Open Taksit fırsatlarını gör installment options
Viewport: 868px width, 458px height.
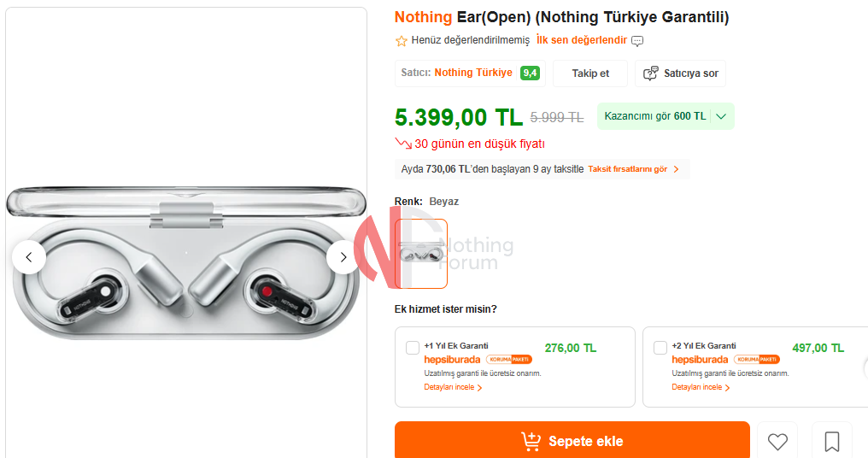(x=633, y=169)
